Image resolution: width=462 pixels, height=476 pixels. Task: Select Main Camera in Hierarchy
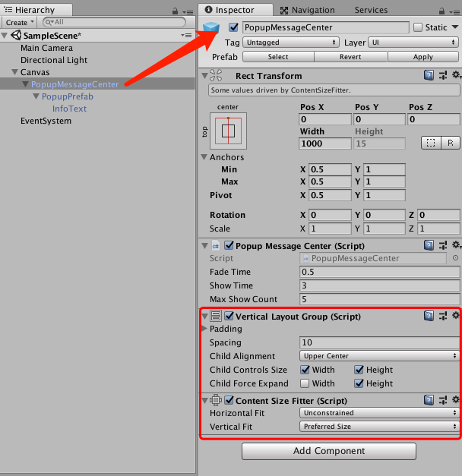pyautogui.click(x=47, y=48)
